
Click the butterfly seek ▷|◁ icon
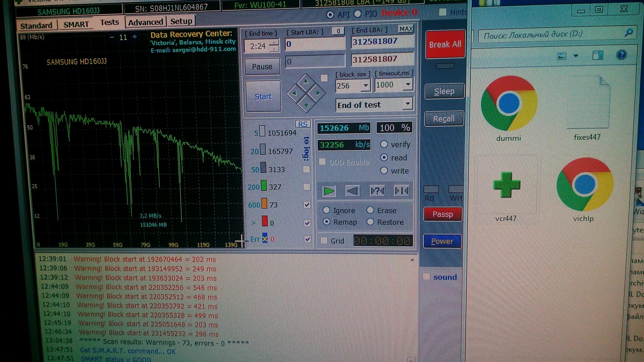402,191
